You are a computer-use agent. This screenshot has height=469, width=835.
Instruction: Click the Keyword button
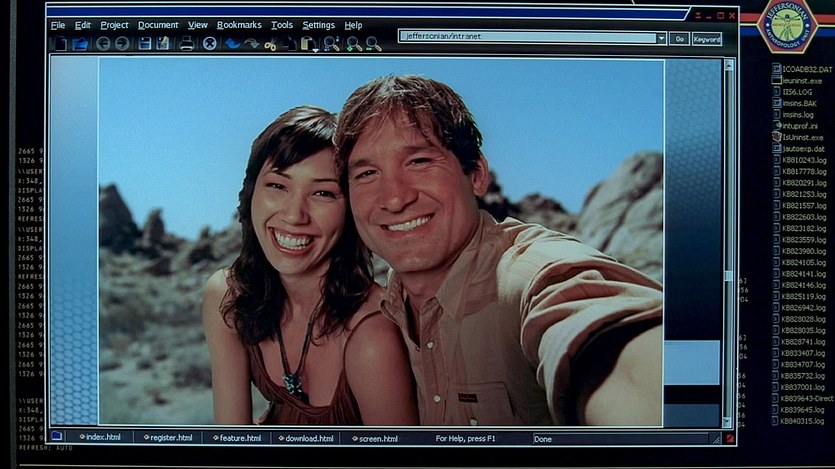(x=706, y=38)
